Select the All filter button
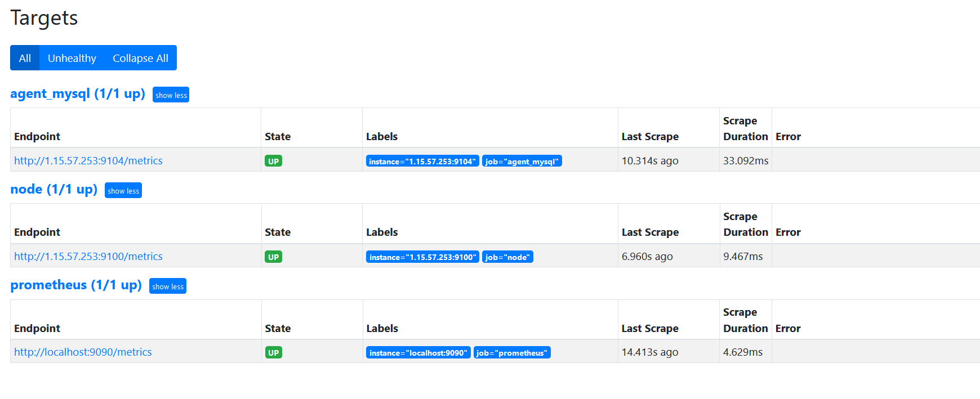The width and height of the screenshot is (980, 399). pos(25,58)
